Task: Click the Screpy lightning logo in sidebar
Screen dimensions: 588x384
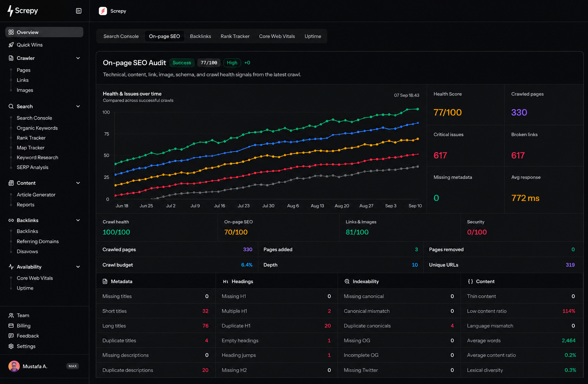Action: [x=10, y=11]
